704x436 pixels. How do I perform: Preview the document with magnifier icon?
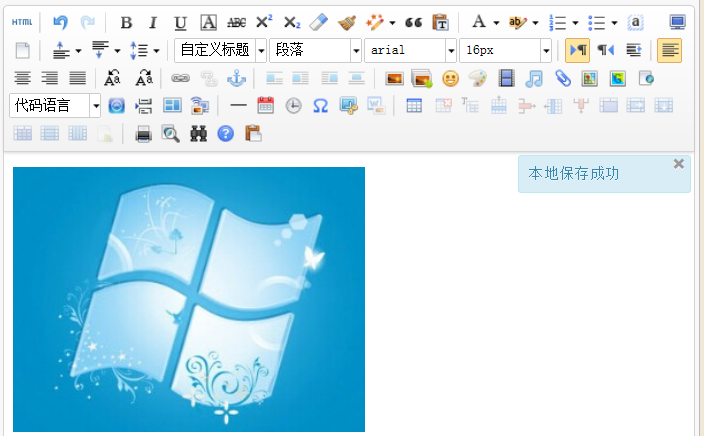tap(171, 134)
